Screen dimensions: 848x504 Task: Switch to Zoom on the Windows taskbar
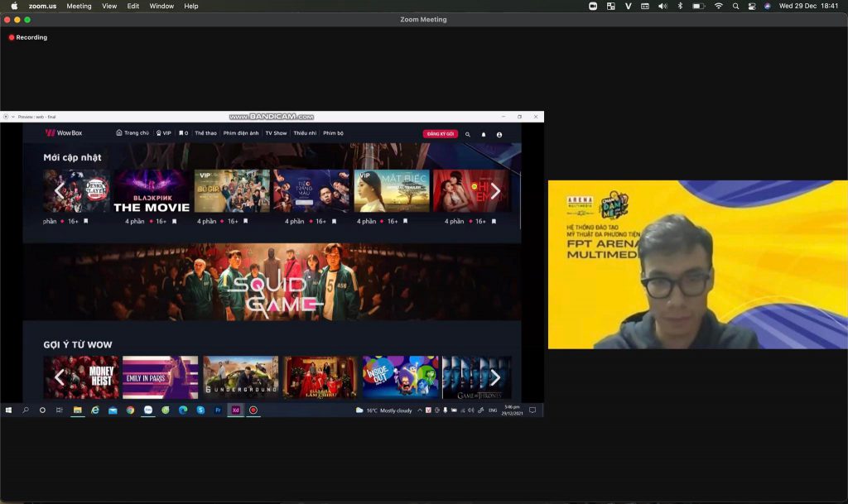click(148, 410)
